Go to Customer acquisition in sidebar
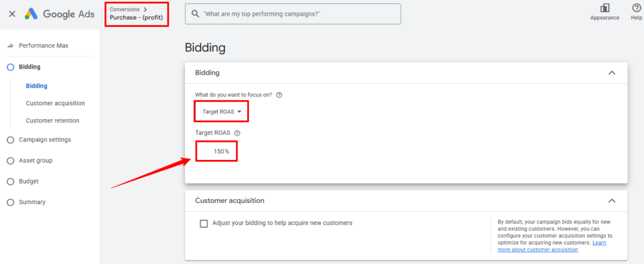Image resolution: width=644 pixels, height=264 pixels. coord(55,103)
